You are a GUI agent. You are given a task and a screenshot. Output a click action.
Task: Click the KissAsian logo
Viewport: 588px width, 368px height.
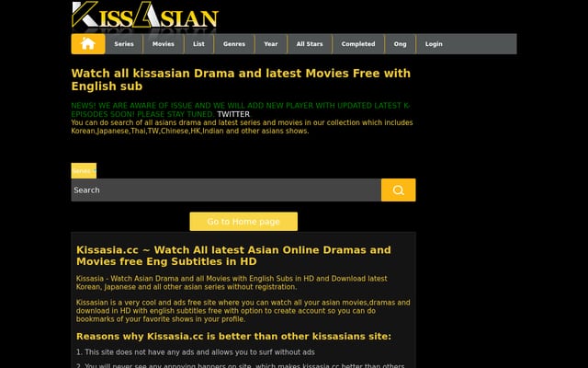(145, 16)
